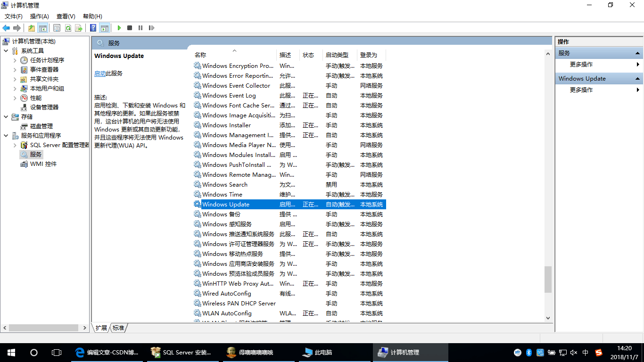Select the Wired AutoConfig service row
This screenshot has height=362, width=644.
coord(289,294)
